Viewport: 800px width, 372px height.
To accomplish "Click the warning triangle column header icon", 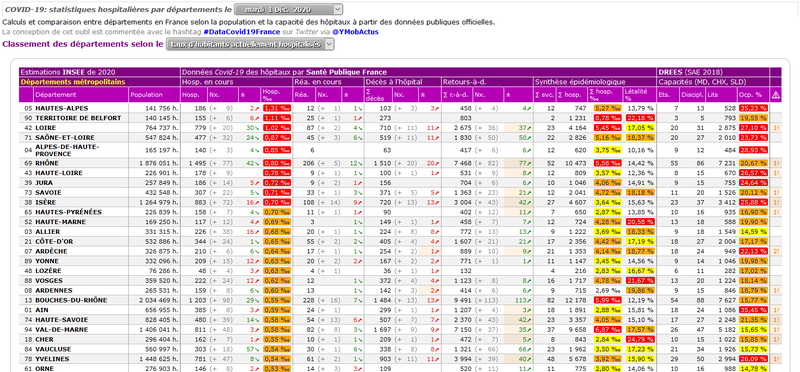I will [776, 94].
